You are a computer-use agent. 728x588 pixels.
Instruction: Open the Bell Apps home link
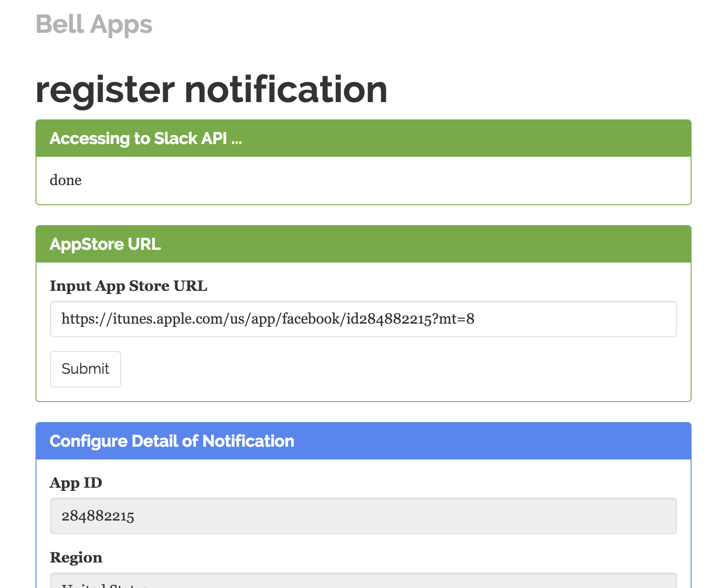[x=94, y=24]
